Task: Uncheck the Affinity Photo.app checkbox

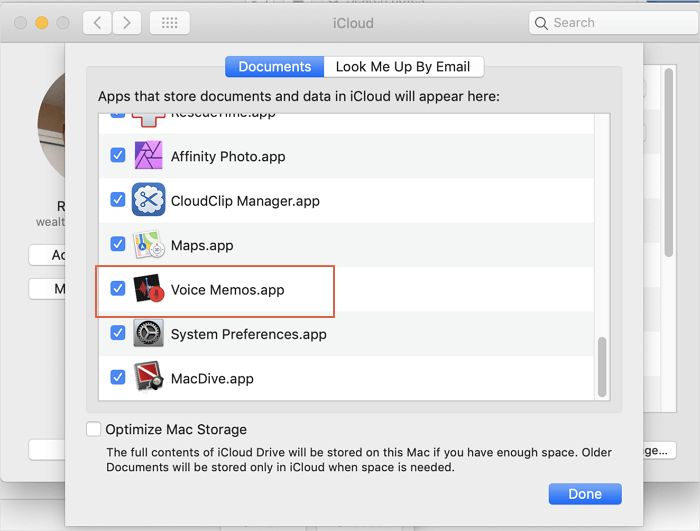Action: (118, 156)
